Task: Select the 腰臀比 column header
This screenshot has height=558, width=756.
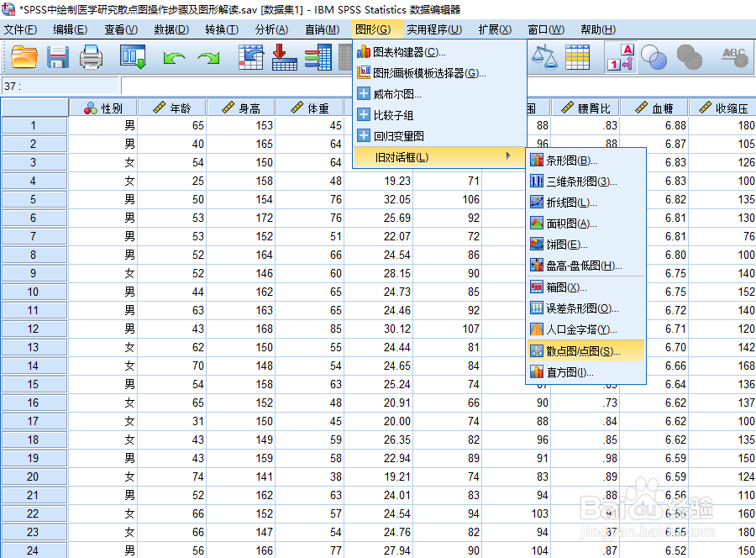Action: [x=585, y=108]
